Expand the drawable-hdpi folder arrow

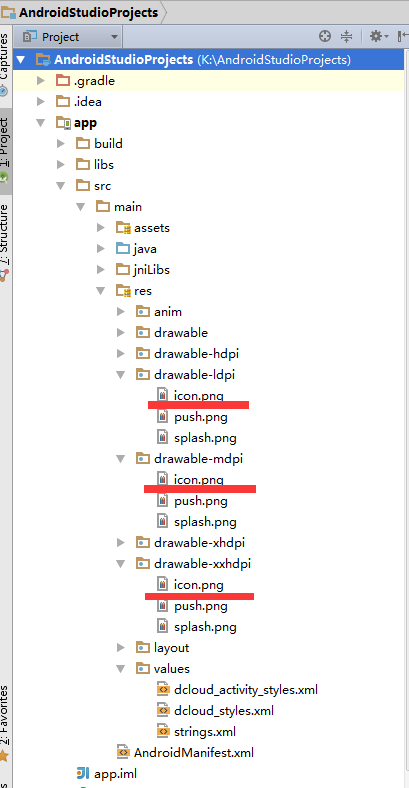(121, 354)
